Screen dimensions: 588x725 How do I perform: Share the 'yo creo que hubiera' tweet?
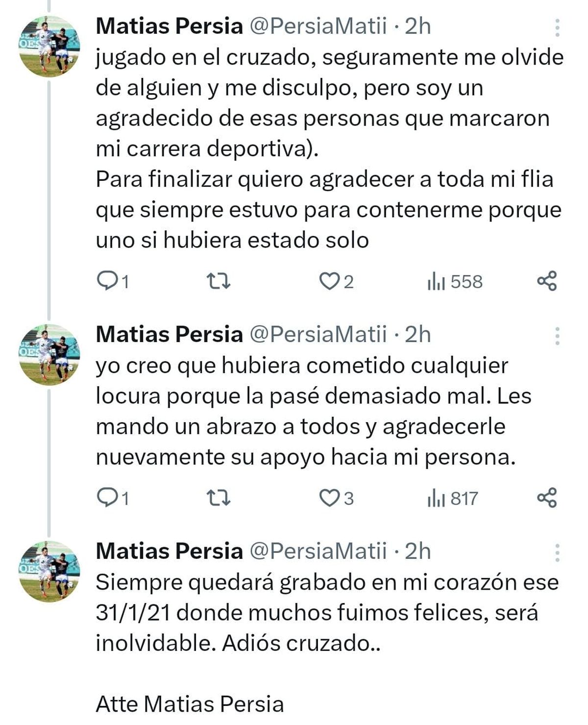click(x=547, y=498)
